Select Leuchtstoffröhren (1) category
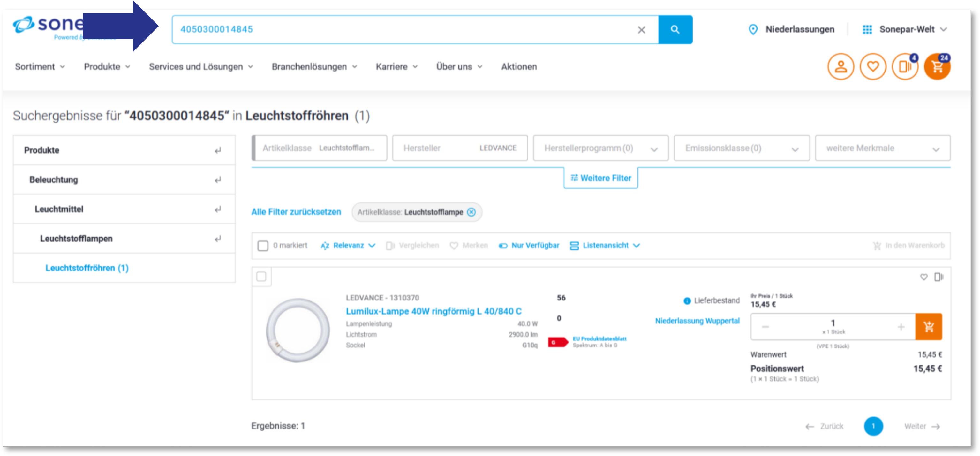The width and height of the screenshot is (980, 456). tap(87, 268)
